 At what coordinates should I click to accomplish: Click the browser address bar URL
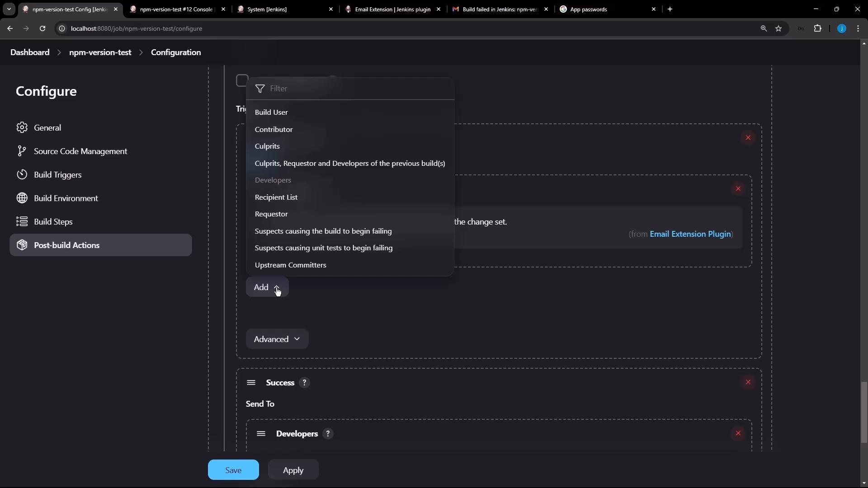[137, 28]
